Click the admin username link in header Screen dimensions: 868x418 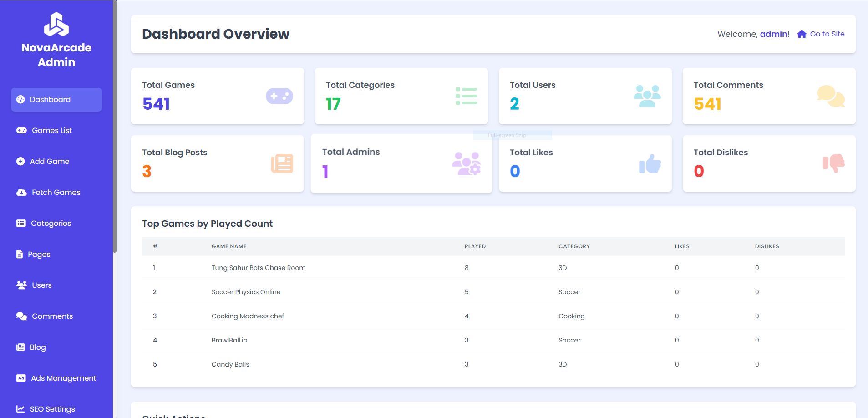[x=773, y=34]
